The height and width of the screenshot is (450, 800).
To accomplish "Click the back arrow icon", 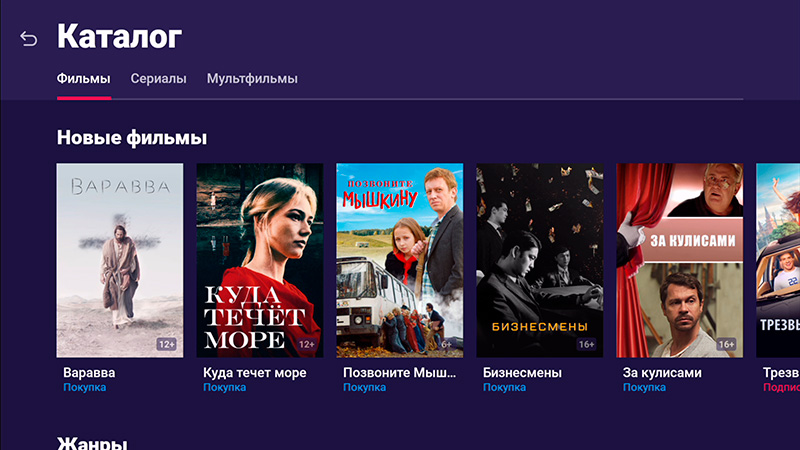I will coord(29,38).
